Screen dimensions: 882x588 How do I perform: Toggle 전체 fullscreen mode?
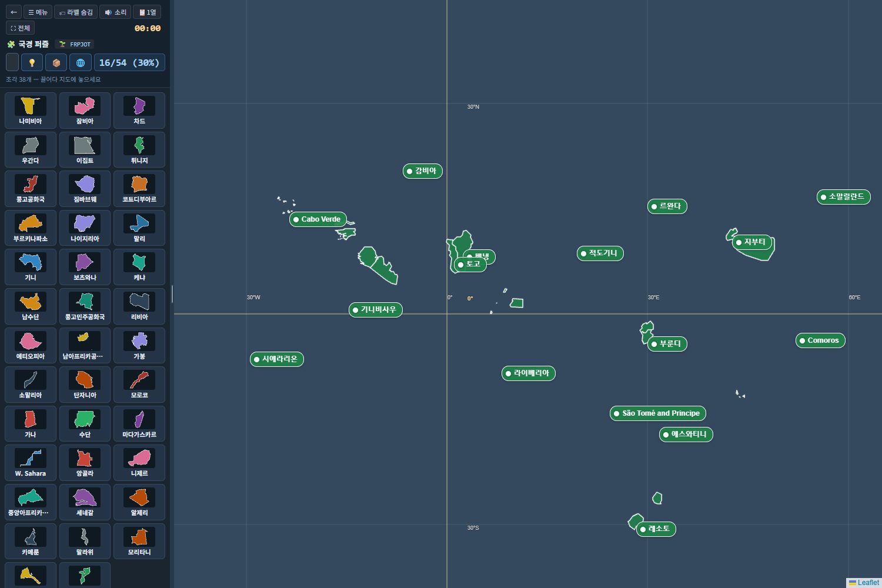click(20, 28)
